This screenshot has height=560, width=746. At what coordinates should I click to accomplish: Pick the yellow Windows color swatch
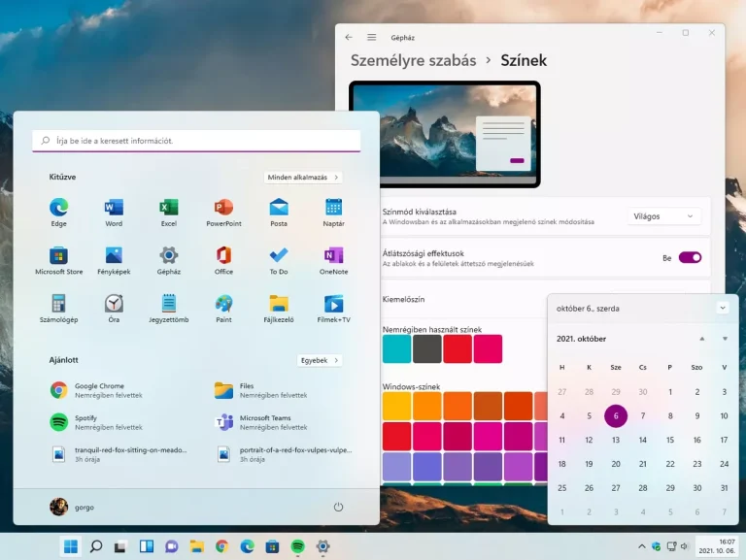point(396,406)
